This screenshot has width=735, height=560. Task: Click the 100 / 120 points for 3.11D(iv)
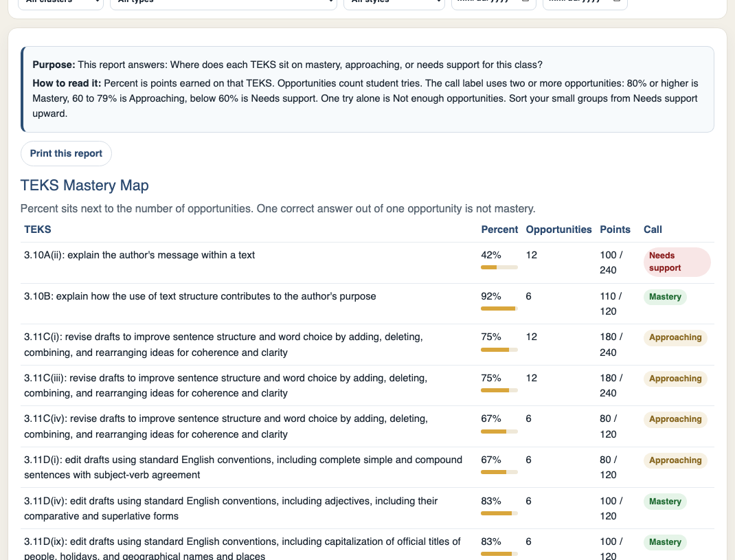pos(611,508)
